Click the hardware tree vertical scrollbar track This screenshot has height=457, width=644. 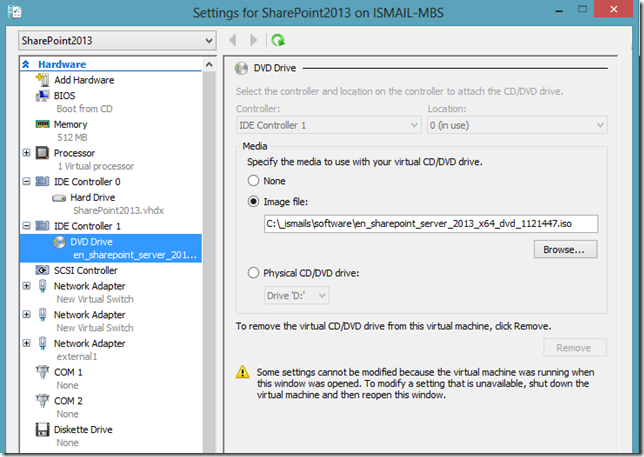(x=209, y=263)
